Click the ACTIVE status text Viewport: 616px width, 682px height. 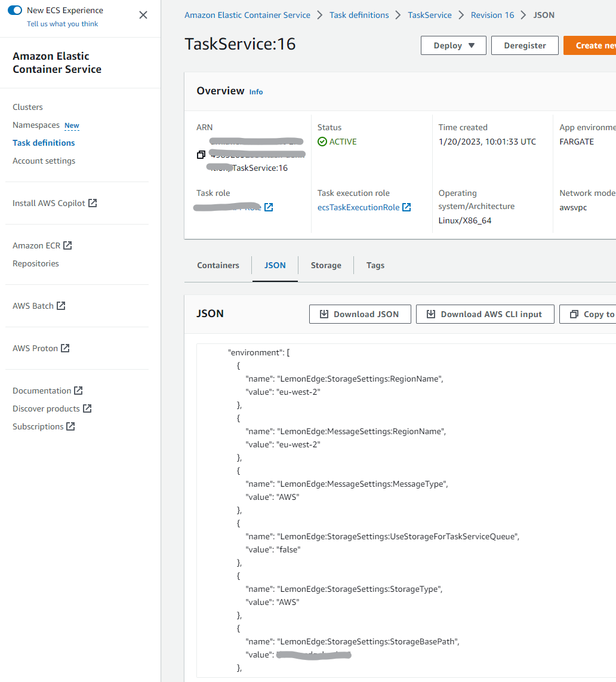click(343, 142)
